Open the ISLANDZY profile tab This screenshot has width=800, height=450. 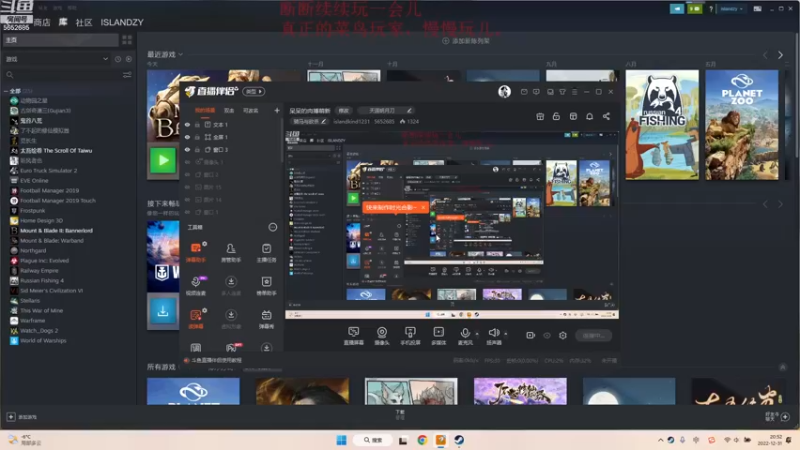click(x=122, y=22)
